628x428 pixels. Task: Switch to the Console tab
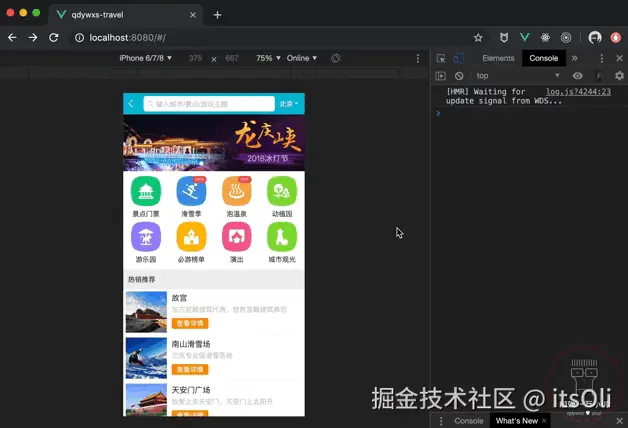(x=543, y=58)
